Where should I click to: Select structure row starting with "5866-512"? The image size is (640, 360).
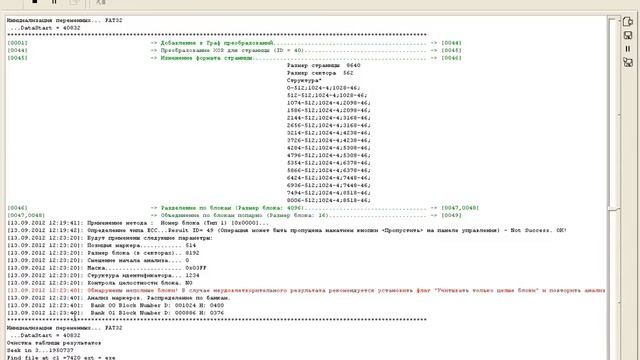pos(329,170)
